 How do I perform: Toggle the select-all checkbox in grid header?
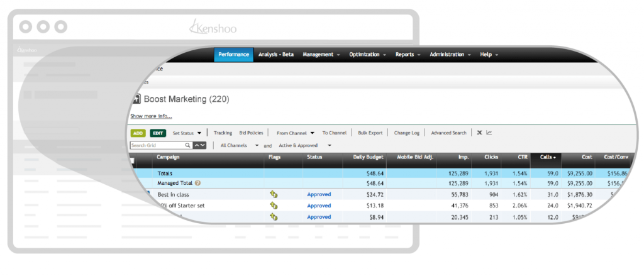[x=132, y=160]
